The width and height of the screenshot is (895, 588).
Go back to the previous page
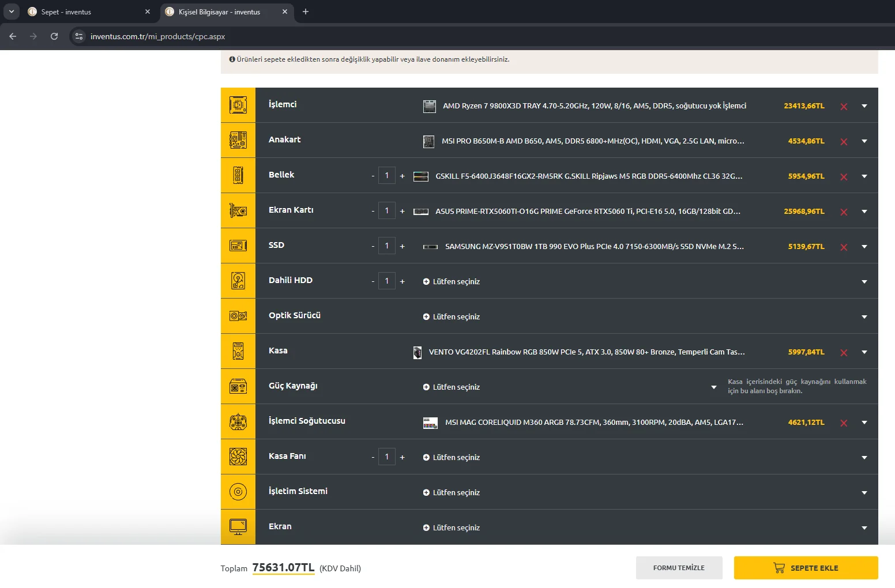[13, 36]
